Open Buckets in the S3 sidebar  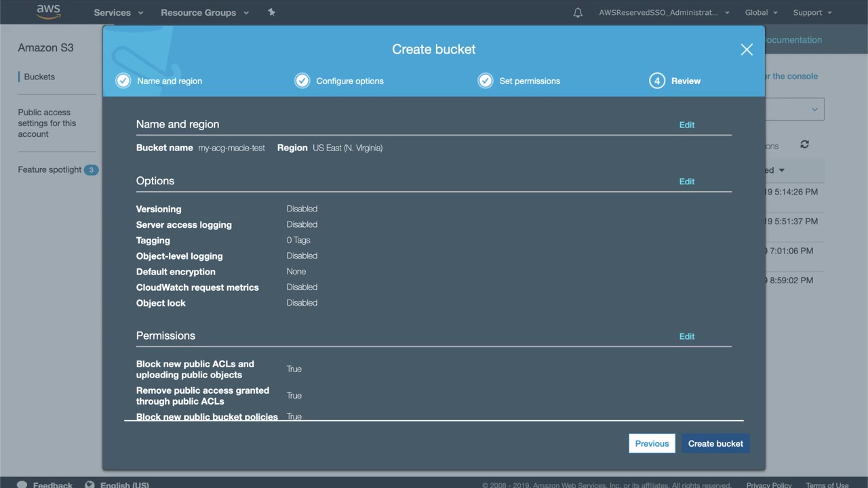click(39, 77)
